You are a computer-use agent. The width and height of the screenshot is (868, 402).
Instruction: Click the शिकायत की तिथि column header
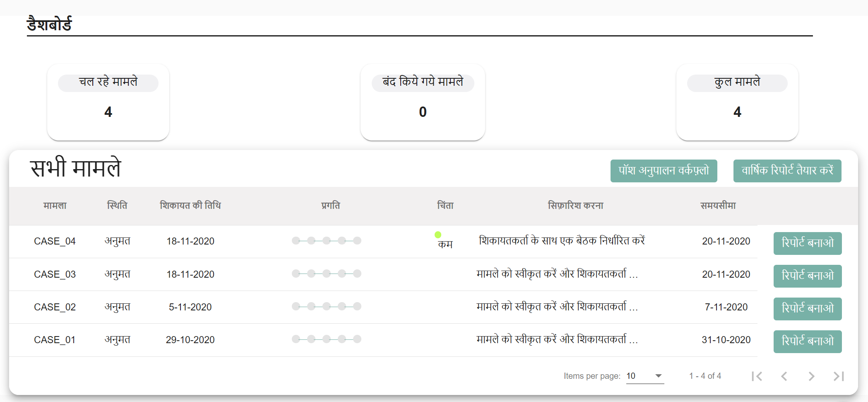190,205
